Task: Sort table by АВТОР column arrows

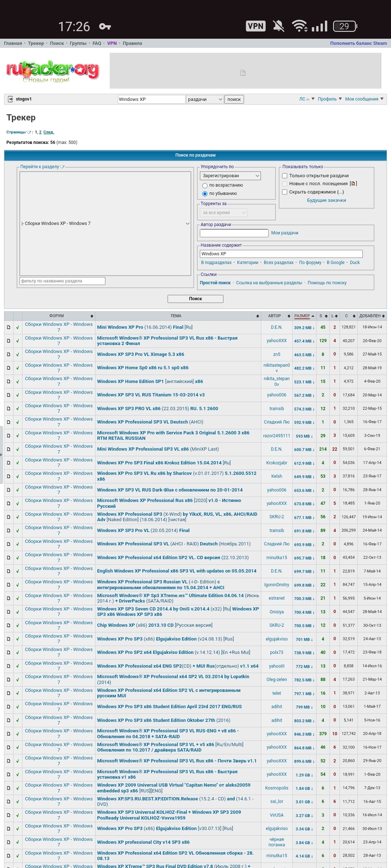Action: pyautogui.click(x=289, y=316)
